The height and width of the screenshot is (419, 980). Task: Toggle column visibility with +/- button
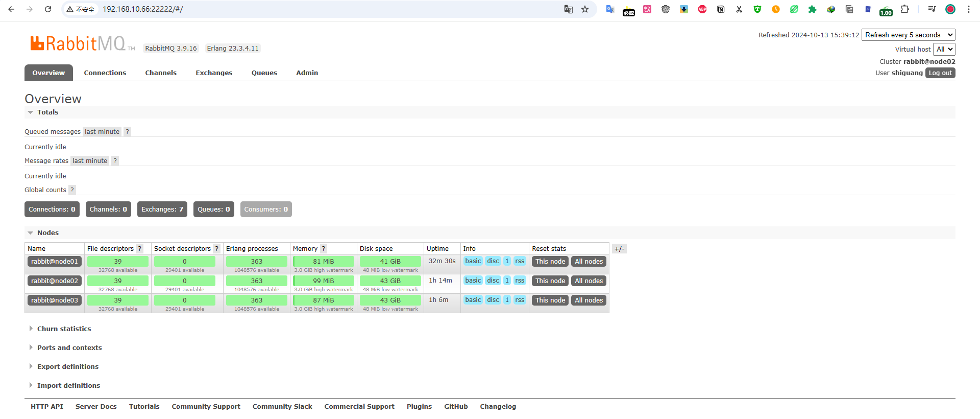coord(619,249)
